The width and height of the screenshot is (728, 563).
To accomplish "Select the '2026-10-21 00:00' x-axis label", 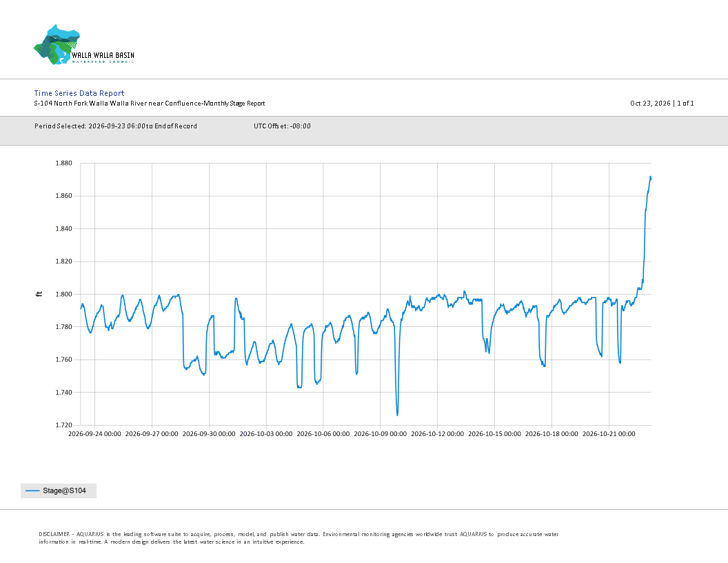I will pyautogui.click(x=609, y=434).
